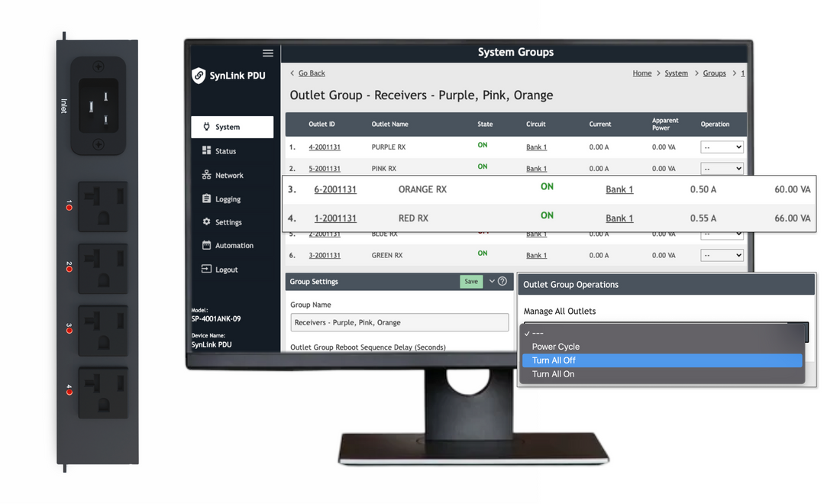
Task: Open outlet ID 6-2001131 link
Action: 335,189
